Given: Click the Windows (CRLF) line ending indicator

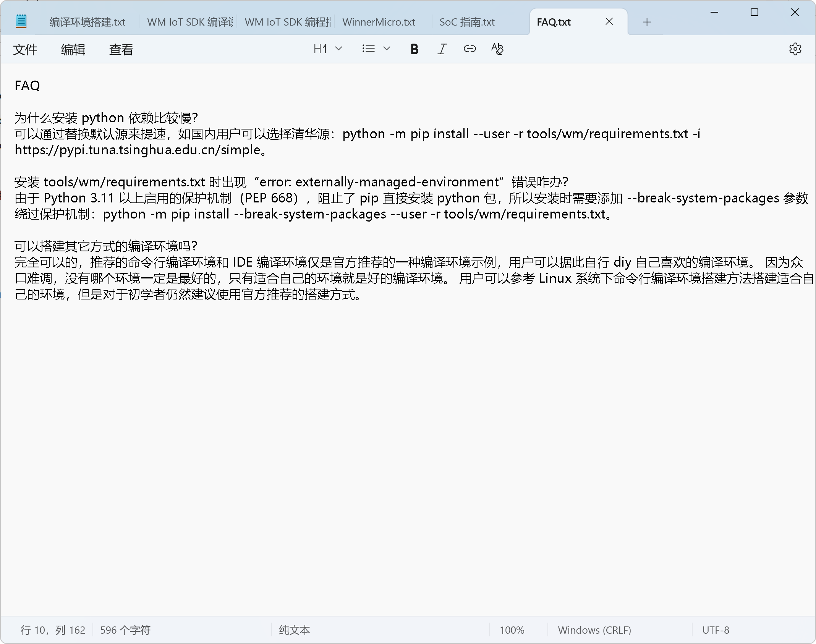Looking at the screenshot, I should (x=594, y=630).
